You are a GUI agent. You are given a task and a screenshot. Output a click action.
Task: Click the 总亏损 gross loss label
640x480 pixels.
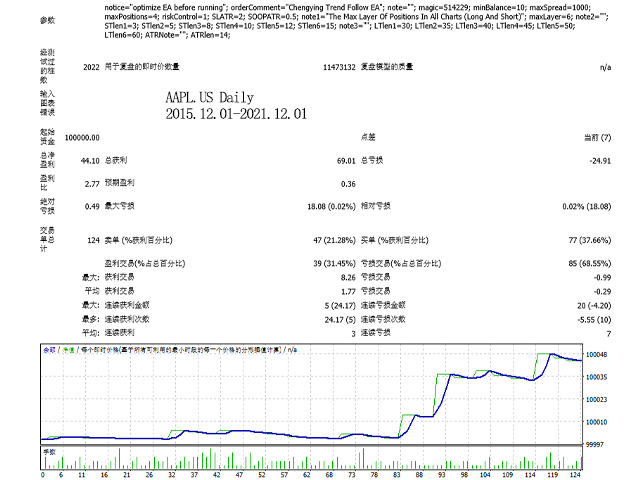pyautogui.click(x=372, y=160)
